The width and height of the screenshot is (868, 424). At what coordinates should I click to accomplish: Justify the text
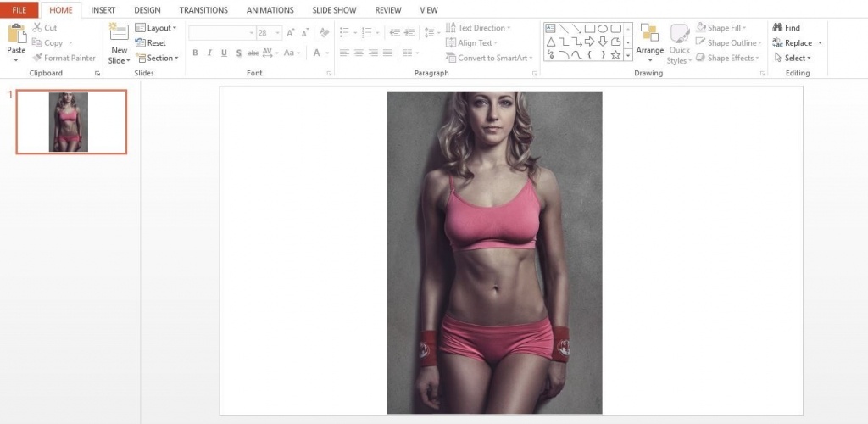(x=387, y=53)
